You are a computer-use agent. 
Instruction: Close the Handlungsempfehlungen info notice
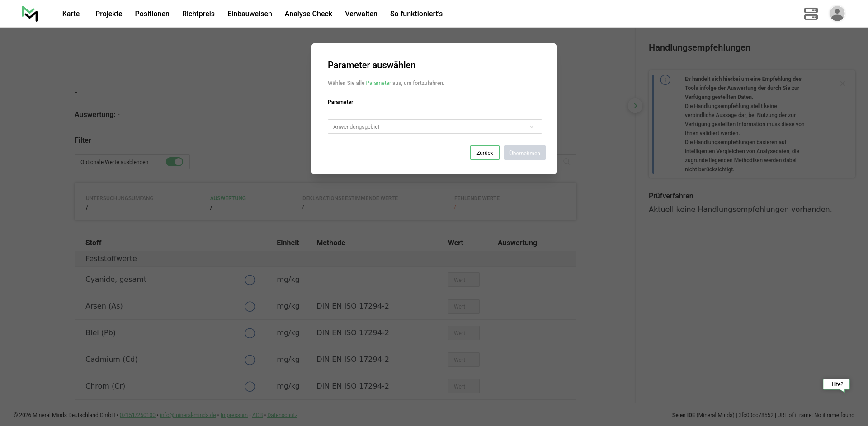pyautogui.click(x=842, y=84)
